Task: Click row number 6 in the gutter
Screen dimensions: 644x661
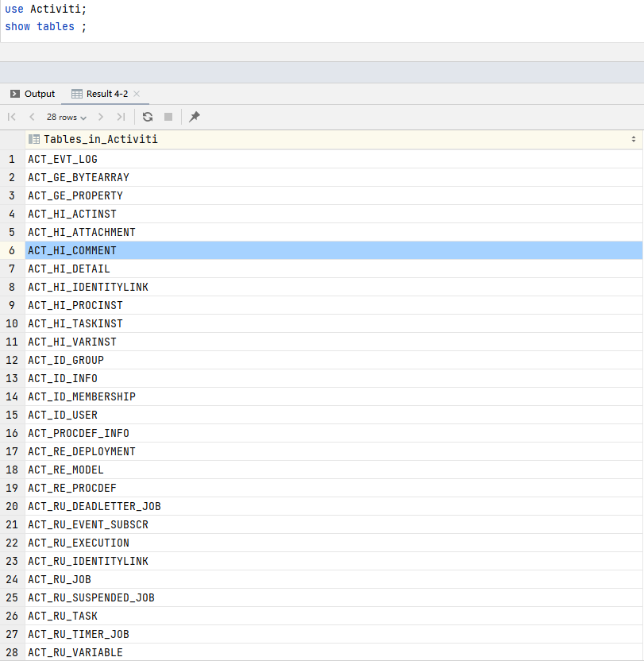Action: click(12, 250)
